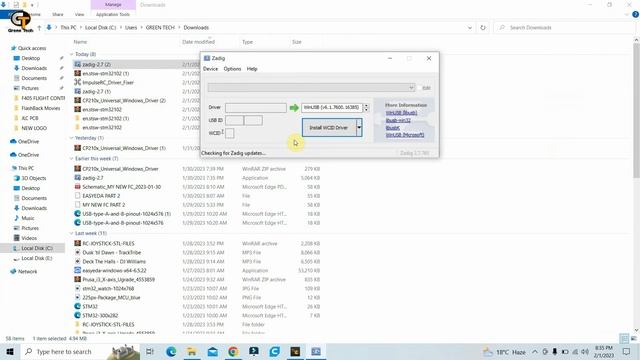This screenshot has height=360, width=640.
Task: Open the Options menu in Zadig
Action: coord(232,69)
